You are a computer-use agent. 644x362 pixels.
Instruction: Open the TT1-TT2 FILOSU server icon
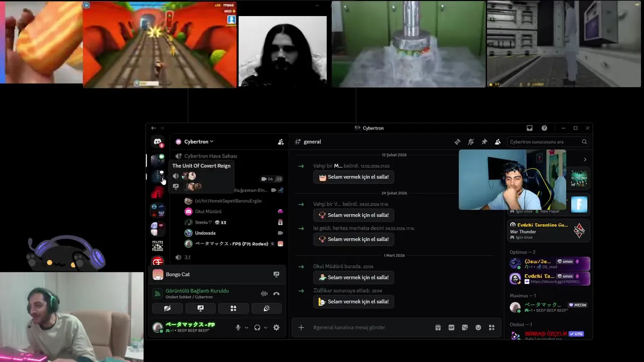pyautogui.click(x=157, y=245)
